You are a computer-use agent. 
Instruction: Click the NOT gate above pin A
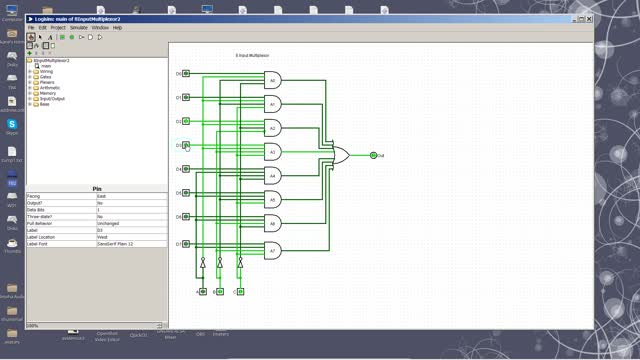203,263
